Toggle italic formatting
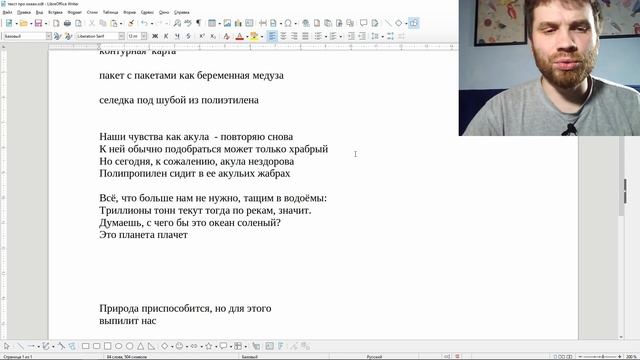Viewport: 640px width, 360px height. (166, 36)
